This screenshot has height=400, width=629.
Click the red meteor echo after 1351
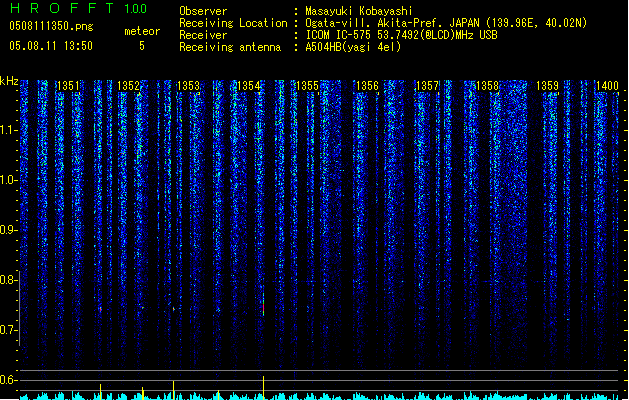click(x=100, y=309)
